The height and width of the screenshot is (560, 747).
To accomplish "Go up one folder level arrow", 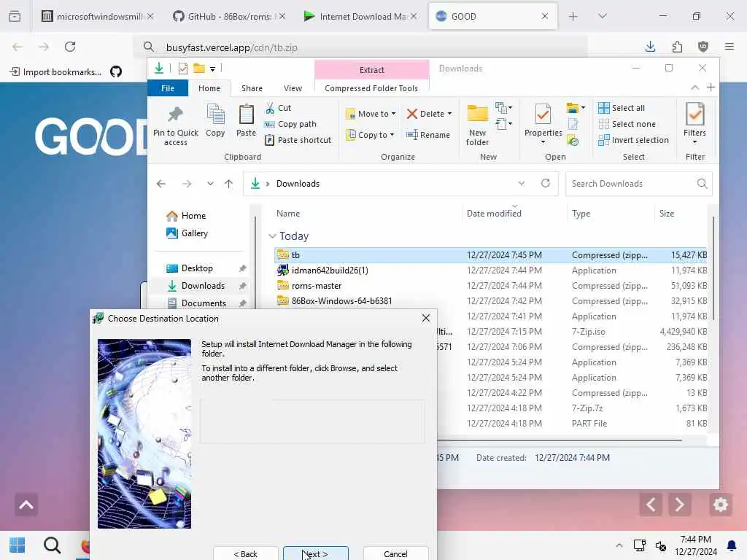I will 228,184.
